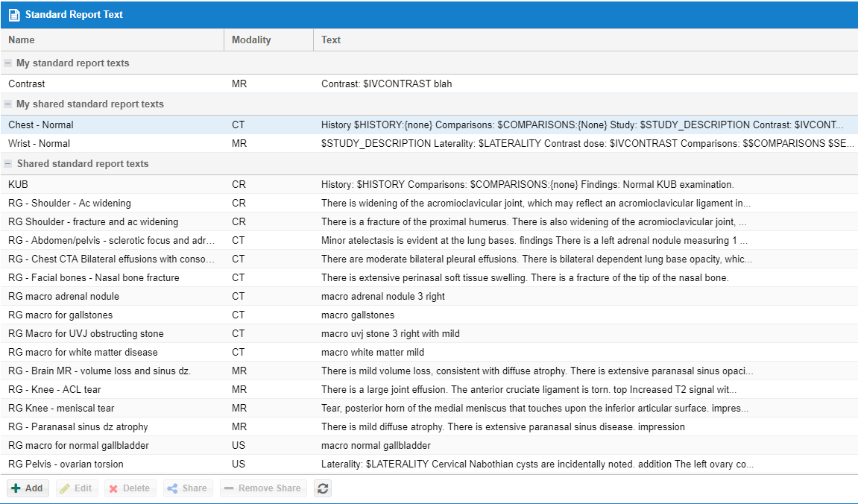Click the Add button
This screenshot has width=858, height=504.
pos(28,488)
